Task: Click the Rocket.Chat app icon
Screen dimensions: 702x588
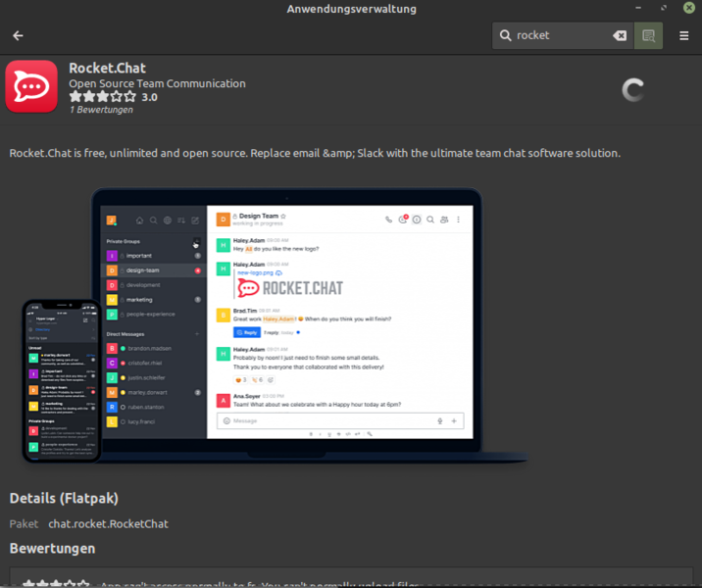Action: pos(31,86)
